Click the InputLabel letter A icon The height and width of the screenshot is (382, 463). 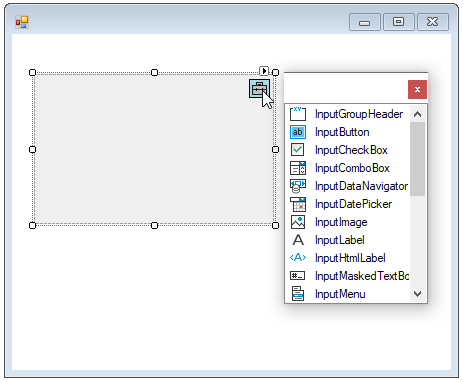coord(298,240)
